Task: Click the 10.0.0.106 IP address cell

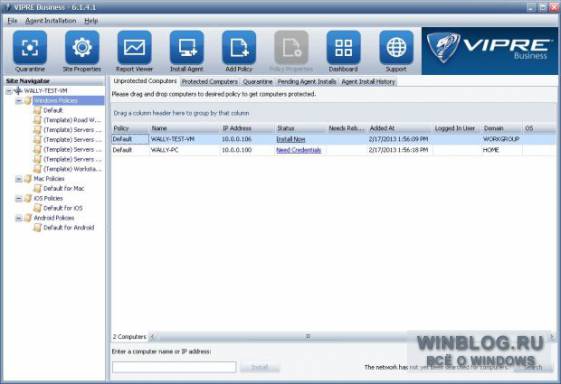Action: click(x=247, y=139)
